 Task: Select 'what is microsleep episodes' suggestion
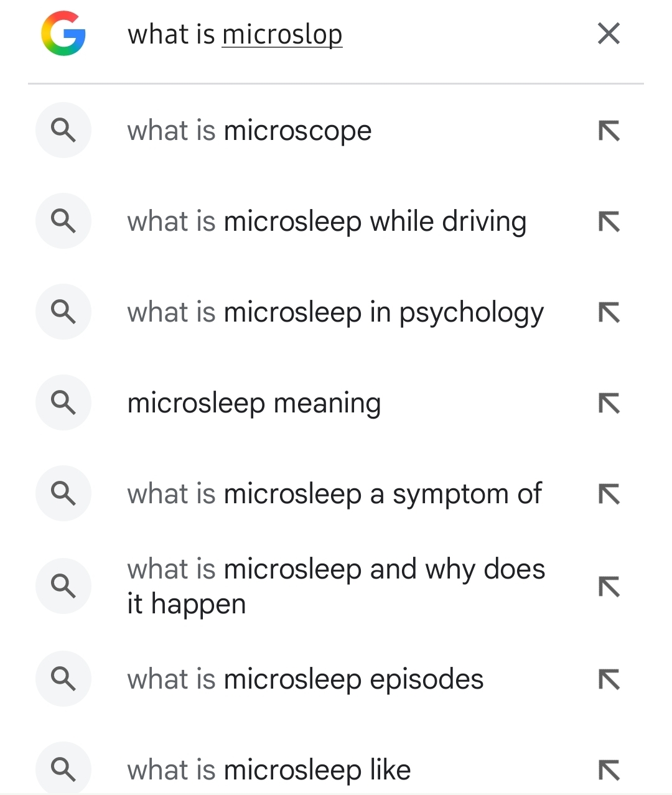[x=305, y=679]
